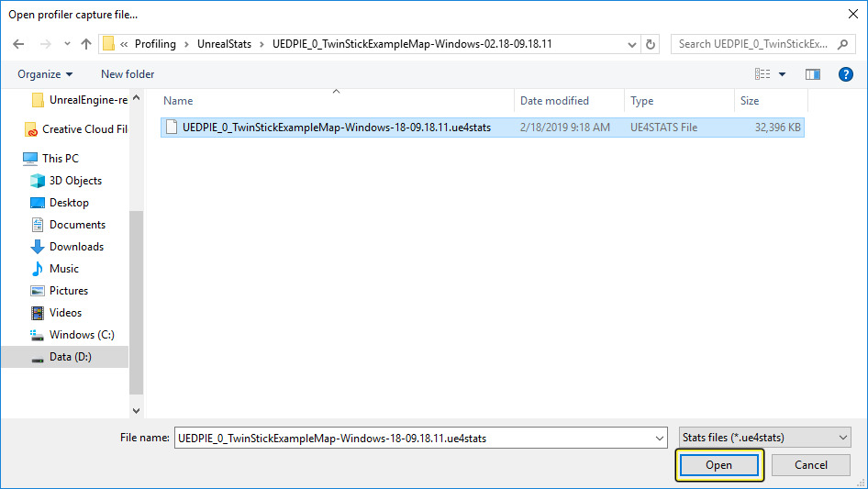
Task: Click the This PC monitor icon
Action: [30, 159]
